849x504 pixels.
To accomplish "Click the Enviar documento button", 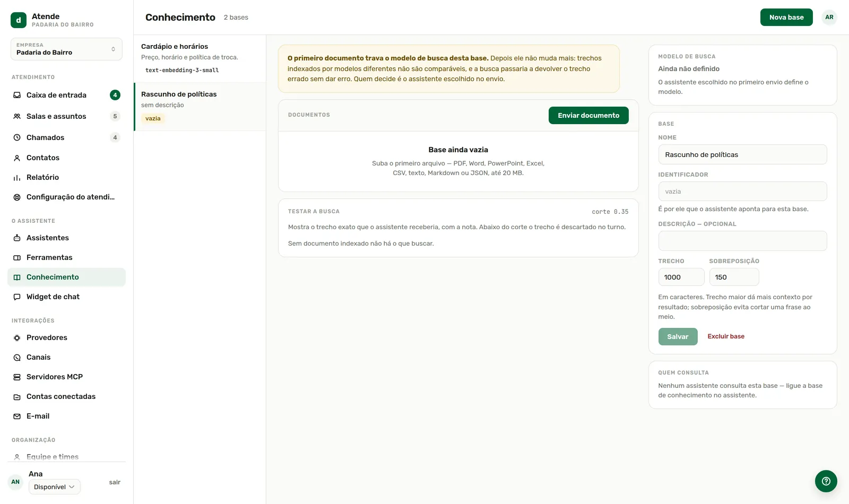I will tap(588, 115).
